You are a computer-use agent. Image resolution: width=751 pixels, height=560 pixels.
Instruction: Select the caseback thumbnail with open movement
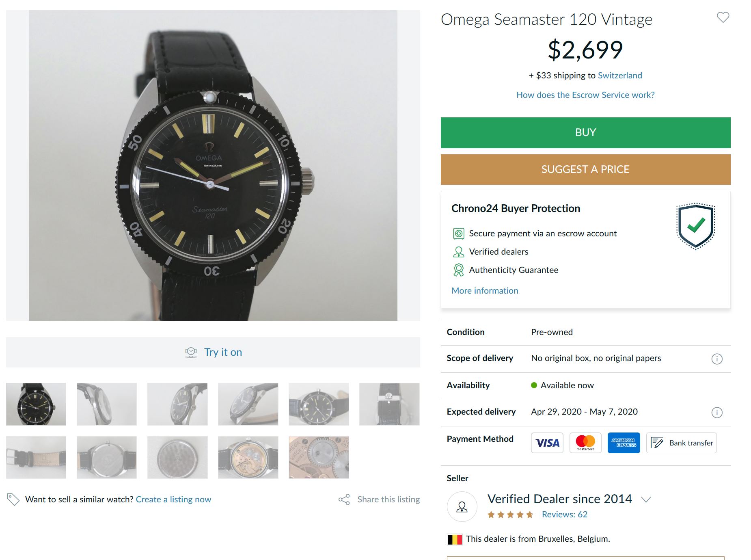tap(248, 457)
